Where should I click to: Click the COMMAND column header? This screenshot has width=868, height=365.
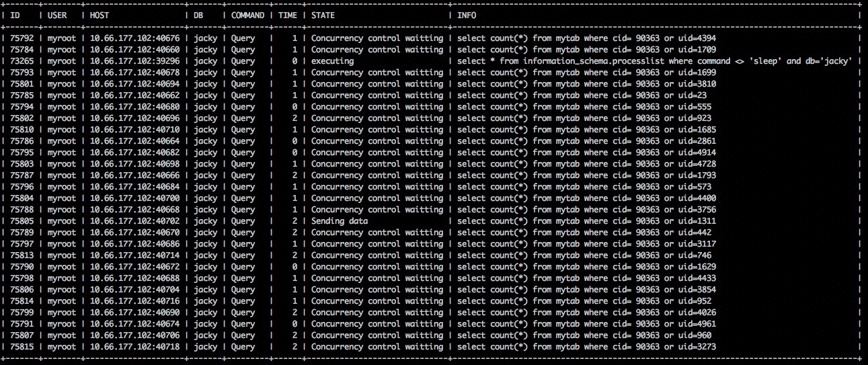click(247, 15)
